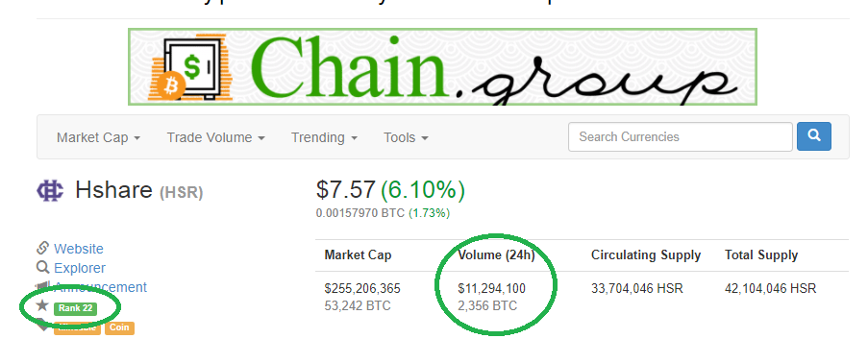Click the blue search magnifier button
This screenshot has height=363, width=868.
(x=814, y=136)
